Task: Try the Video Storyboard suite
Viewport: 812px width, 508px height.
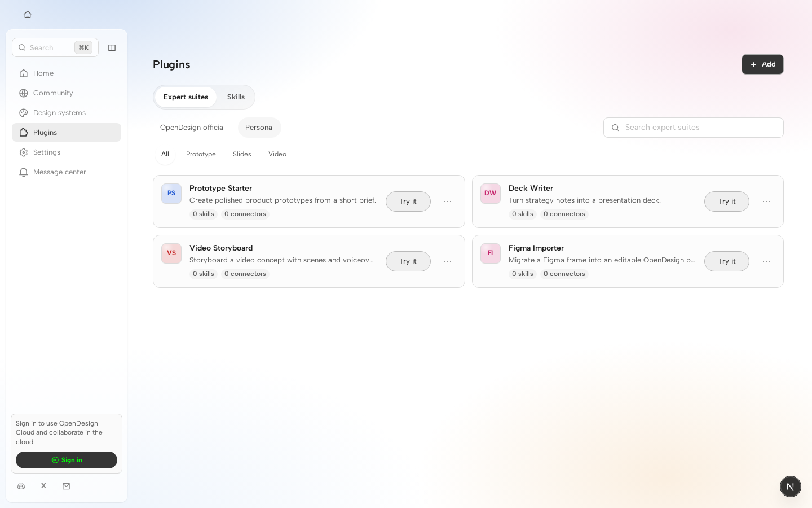Action: coord(408,261)
